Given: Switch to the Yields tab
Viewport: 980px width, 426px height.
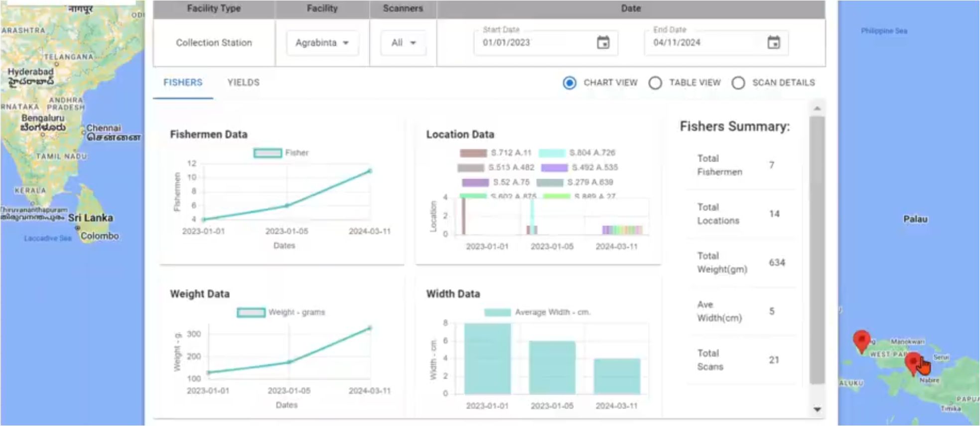Looking at the screenshot, I should [x=243, y=83].
